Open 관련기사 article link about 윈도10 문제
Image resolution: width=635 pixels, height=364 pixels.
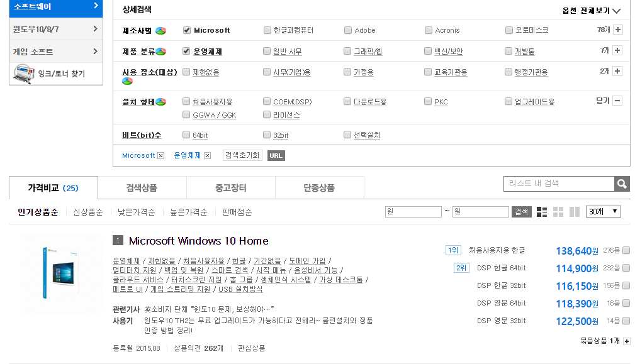tap(209, 309)
